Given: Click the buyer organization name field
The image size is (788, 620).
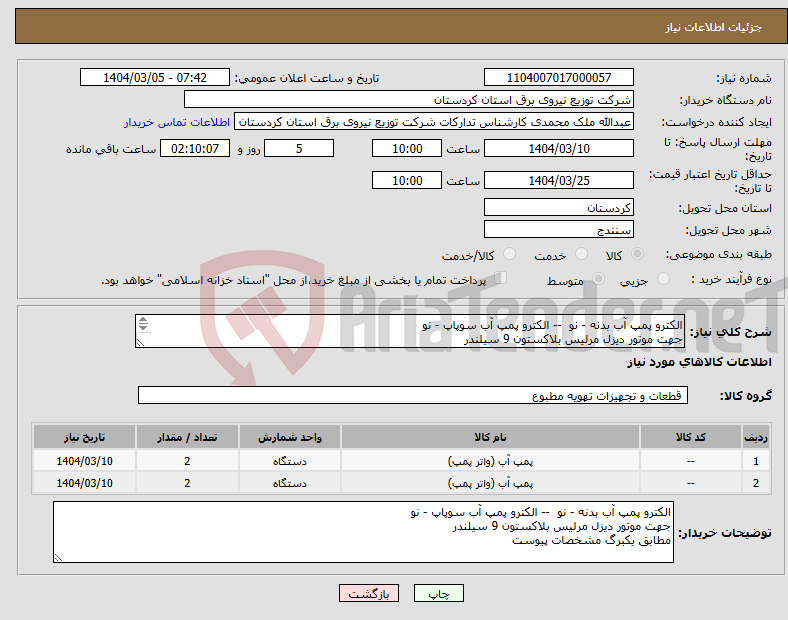Looking at the screenshot, I should (409, 99).
